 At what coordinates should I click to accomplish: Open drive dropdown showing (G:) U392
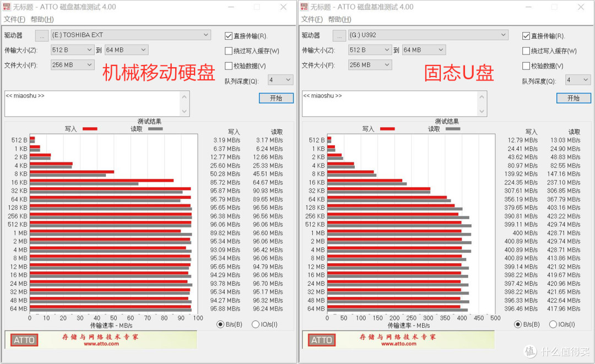point(429,35)
